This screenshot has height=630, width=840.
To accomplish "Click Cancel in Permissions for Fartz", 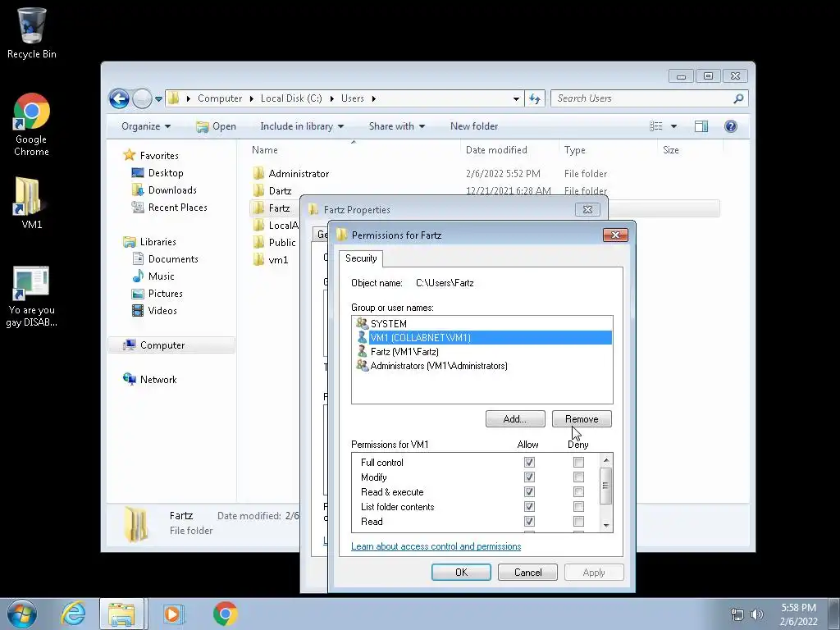I will pos(527,572).
